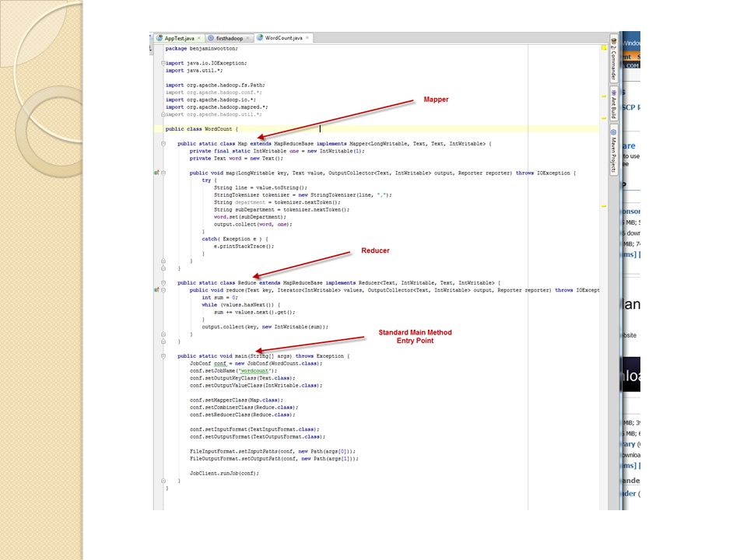The height and width of the screenshot is (560, 747).
Task: Select the WordCount.java editor tab
Action: 283,37
